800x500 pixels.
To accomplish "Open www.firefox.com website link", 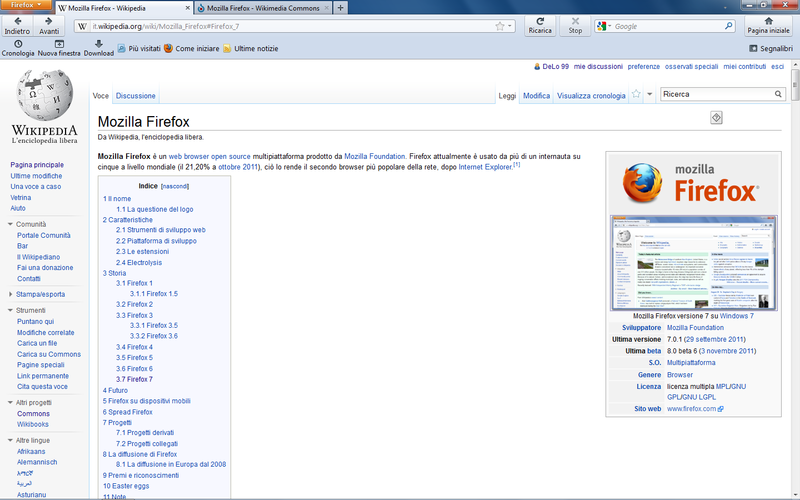I will click(x=691, y=409).
